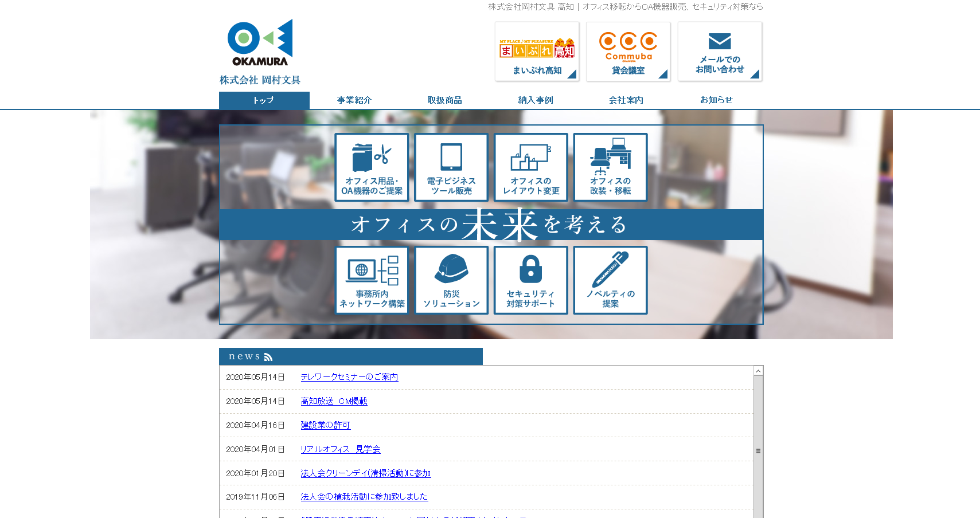
Task: Open the まいぷれ高知 banner
Action: pos(537,52)
